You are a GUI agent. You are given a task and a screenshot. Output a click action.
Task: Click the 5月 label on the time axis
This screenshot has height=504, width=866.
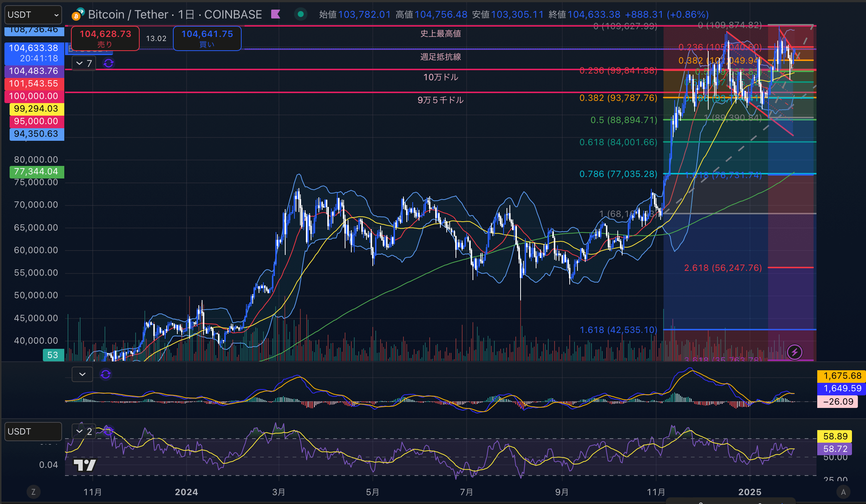[373, 492]
